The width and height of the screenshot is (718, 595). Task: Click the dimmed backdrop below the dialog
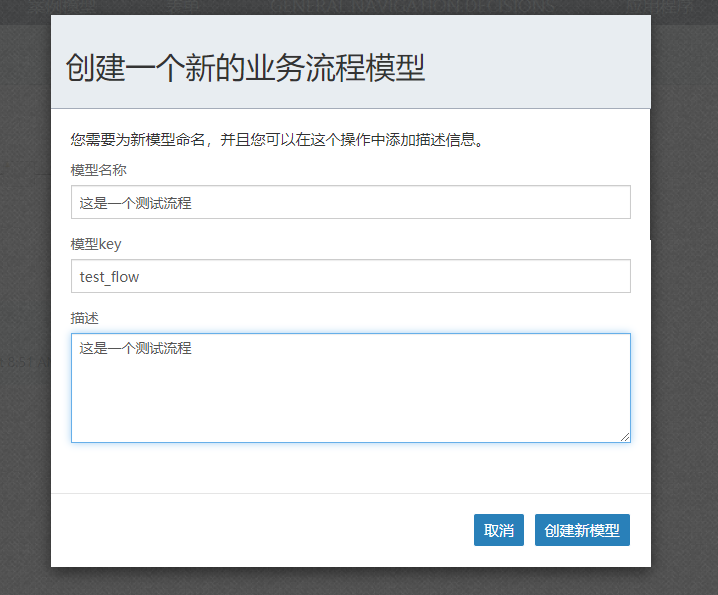tap(350, 582)
